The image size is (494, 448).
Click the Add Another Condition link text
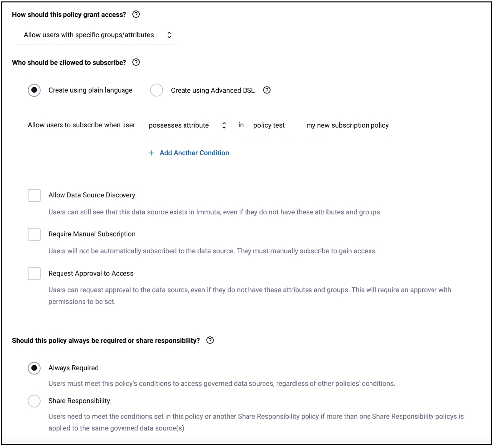tap(194, 153)
